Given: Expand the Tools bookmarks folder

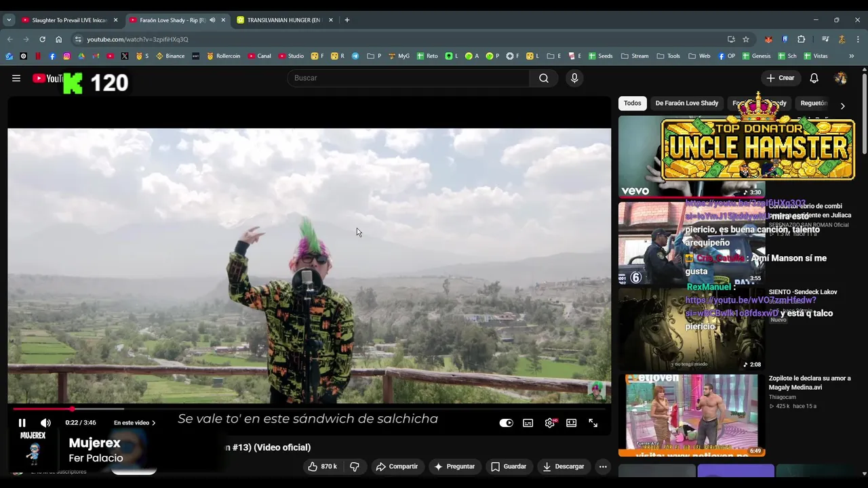Looking at the screenshot, I should pyautogui.click(x=668, y=56).
